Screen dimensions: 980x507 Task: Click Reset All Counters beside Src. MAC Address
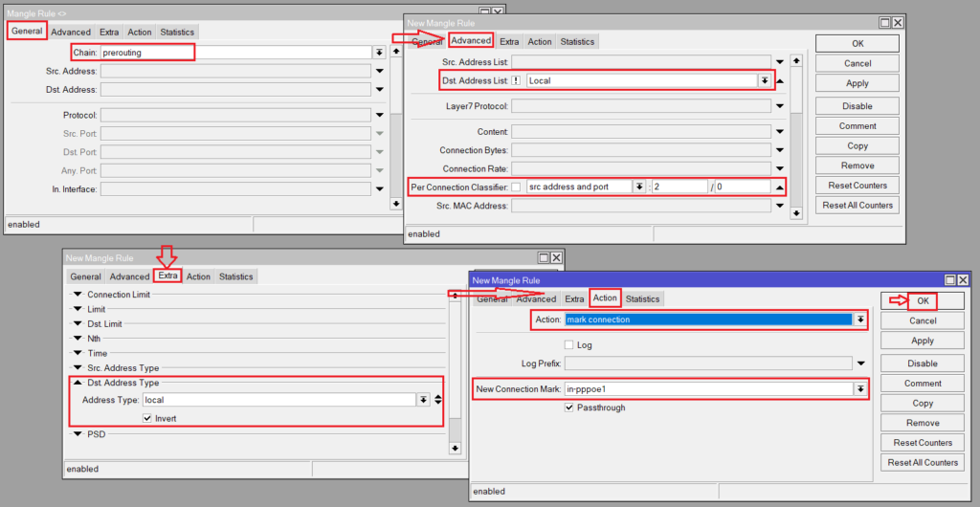pyautogui.click(x=857, y=205)
